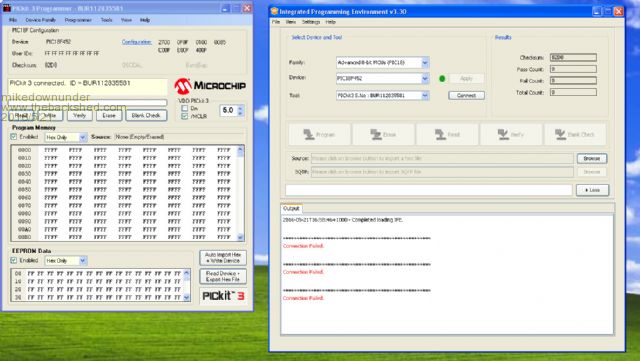This screenshot has height=361, width=640.
Task: Click the Apply button in IPE
Action: (x=467, y=78)
